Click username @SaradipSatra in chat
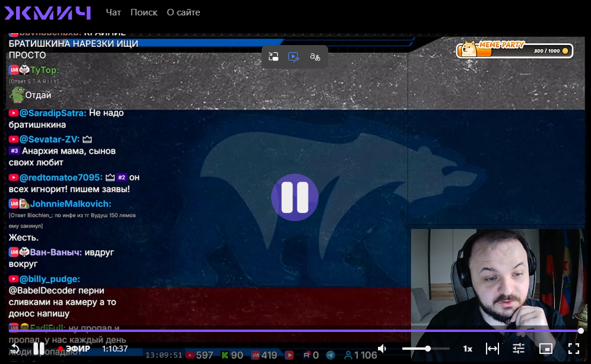Viewport: 591px width, 364px height. (x=53, y=113)
